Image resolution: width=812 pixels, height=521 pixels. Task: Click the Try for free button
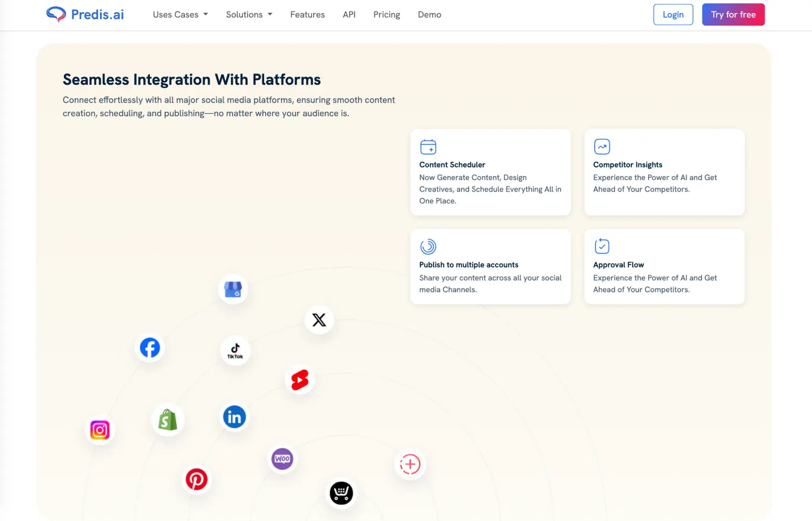(733, 15)
